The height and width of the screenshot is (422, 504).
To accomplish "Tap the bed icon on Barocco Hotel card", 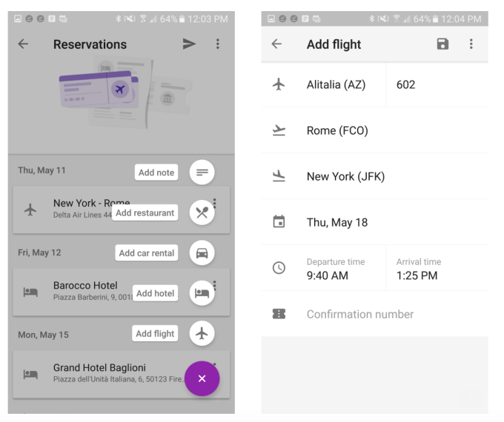I will [30, 292].
